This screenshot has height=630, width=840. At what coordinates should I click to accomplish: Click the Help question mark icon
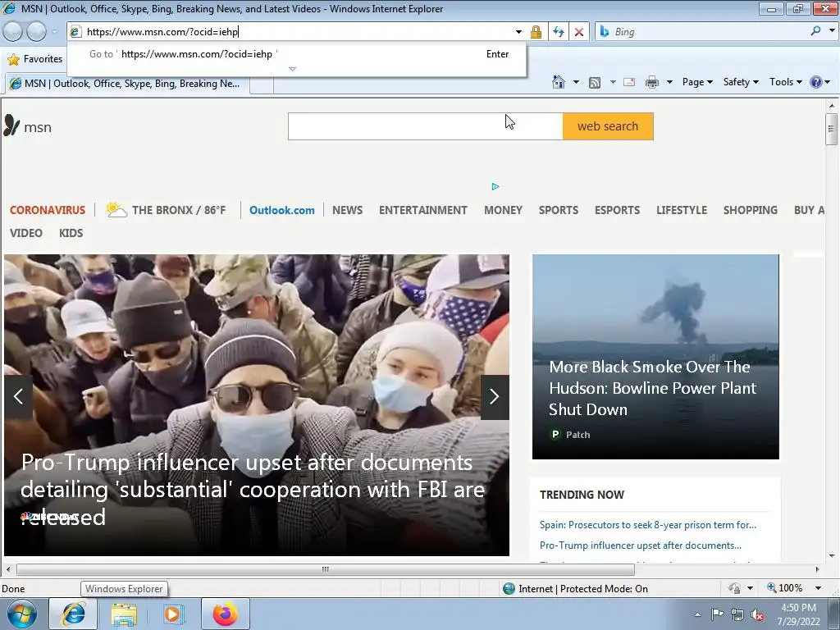(x=816, y=82)
